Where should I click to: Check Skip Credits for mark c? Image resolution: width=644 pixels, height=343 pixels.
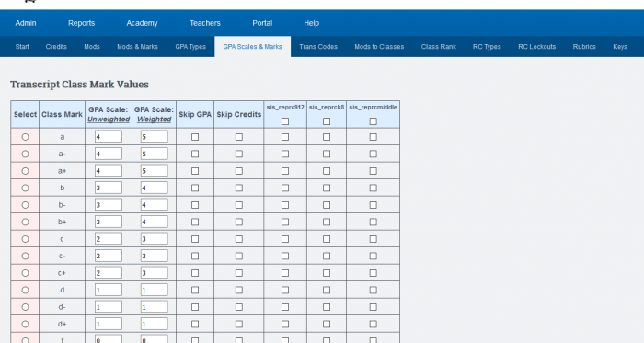click(239, 239)
